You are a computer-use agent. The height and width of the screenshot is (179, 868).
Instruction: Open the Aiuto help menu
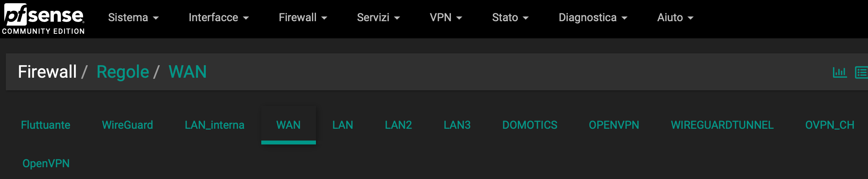(675, 18)
